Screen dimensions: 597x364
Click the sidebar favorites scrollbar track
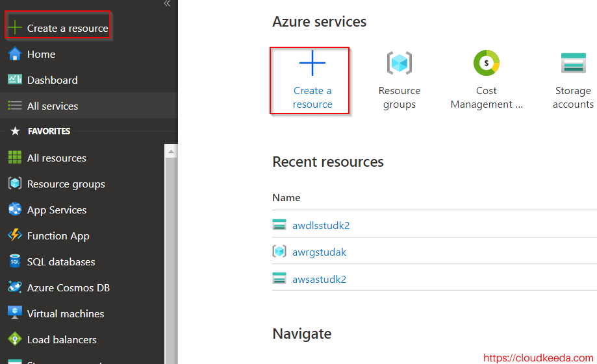point(171,260)
